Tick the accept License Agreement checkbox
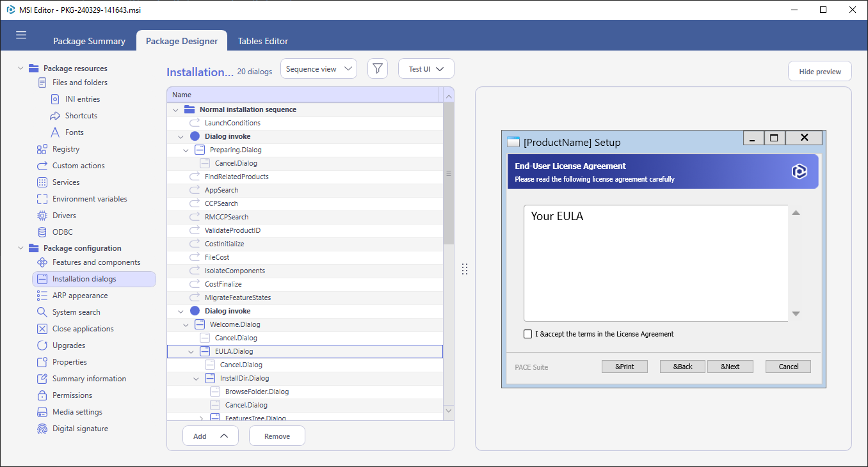 click(x=527, y=334)
